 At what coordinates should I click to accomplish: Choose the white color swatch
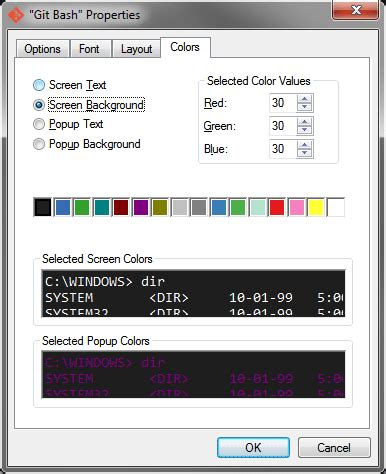click(336, 207)
